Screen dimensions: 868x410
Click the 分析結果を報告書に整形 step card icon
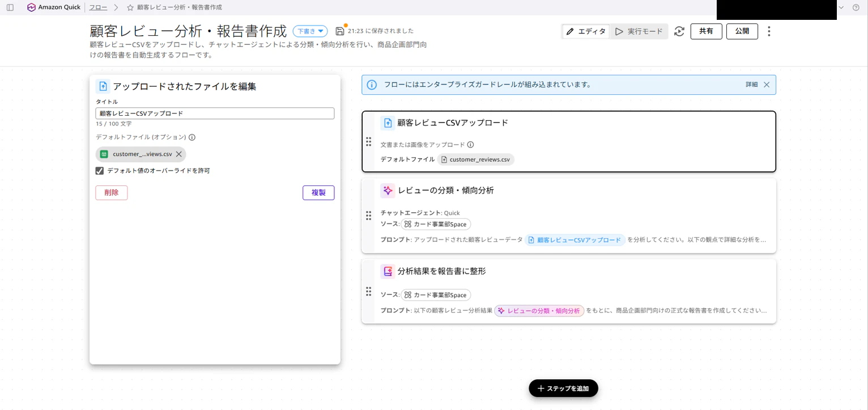tap(388, 271)
